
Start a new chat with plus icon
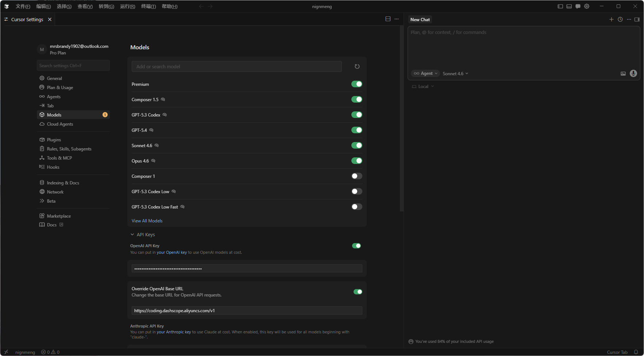click(x=612, y=19)
